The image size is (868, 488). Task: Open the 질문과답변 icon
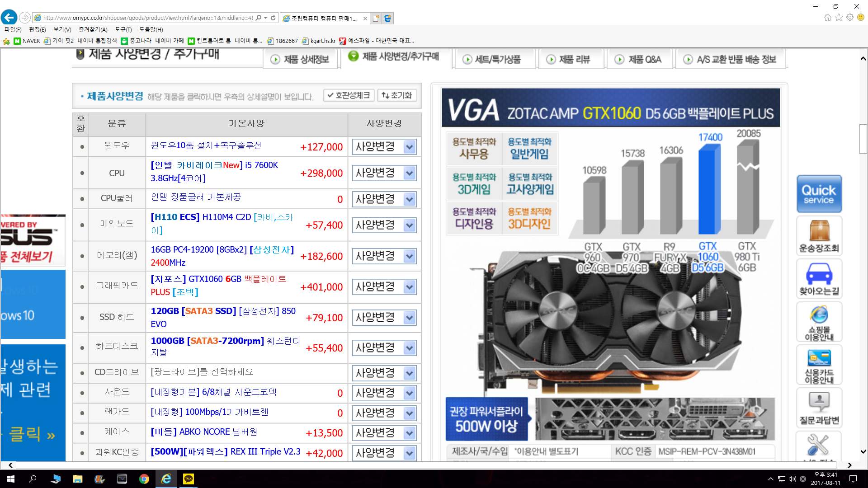819,408
